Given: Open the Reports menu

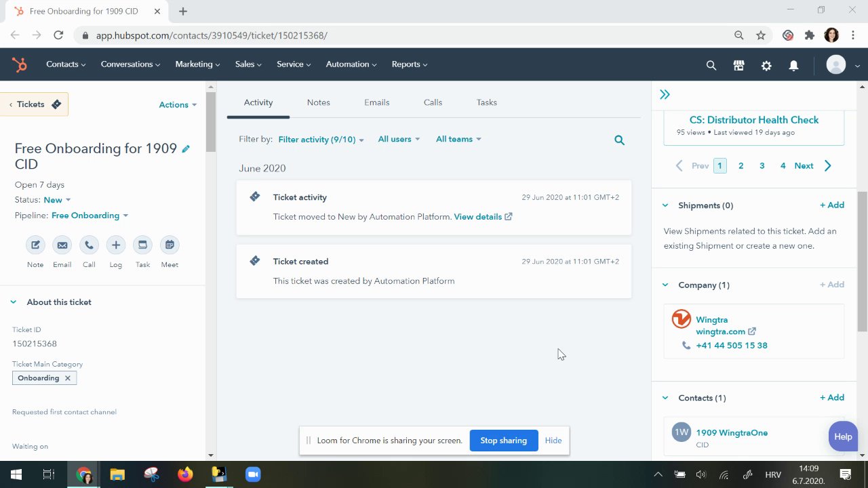Looking at the screenshot, I should pyautogui.click(x=410, y=64).
